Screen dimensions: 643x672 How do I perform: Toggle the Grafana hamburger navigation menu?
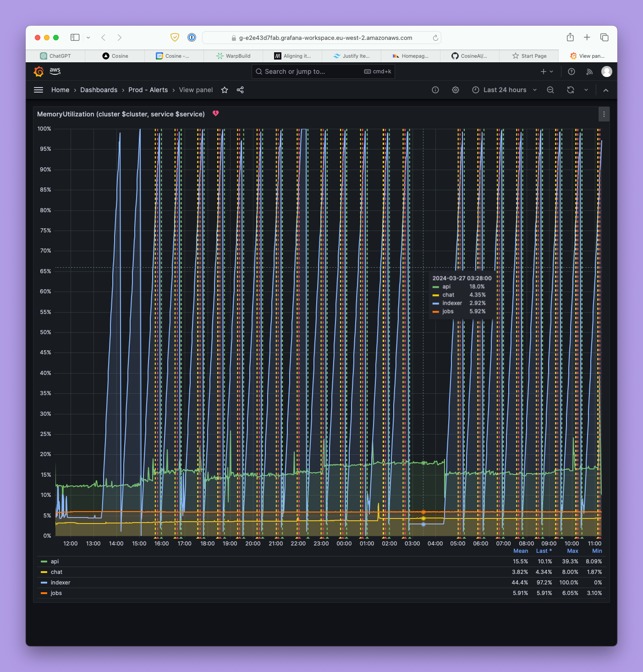(x=38, y=90)
